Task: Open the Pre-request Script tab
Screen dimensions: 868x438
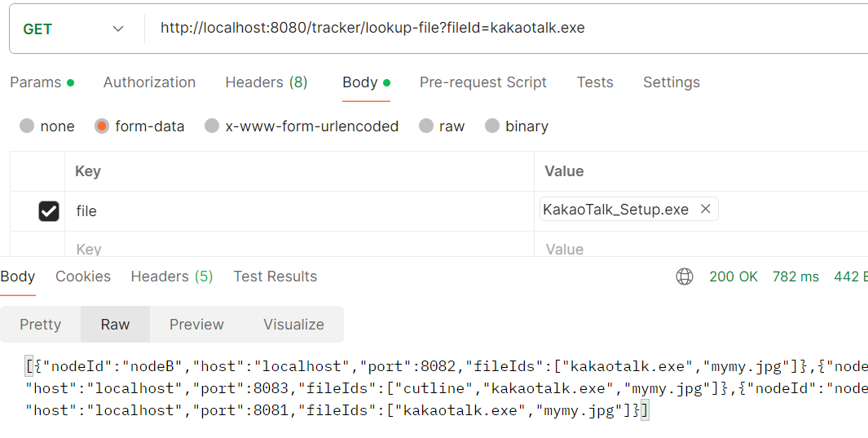Action: tap(482, 82)
